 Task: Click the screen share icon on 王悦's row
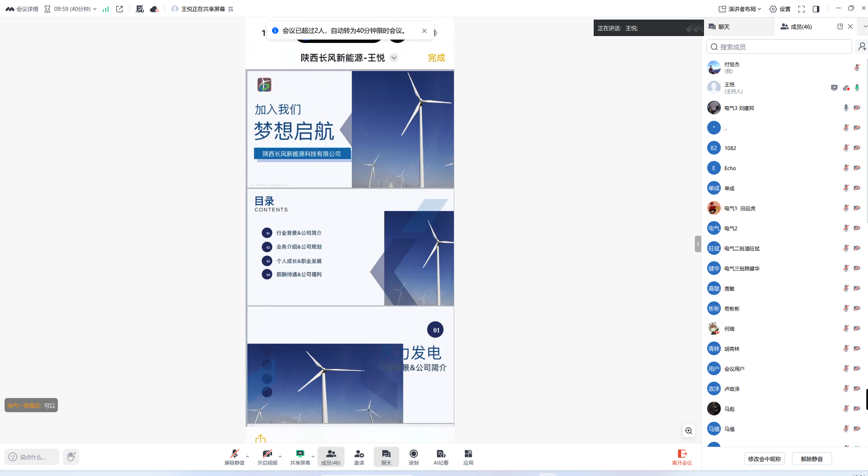coord(834,88)
